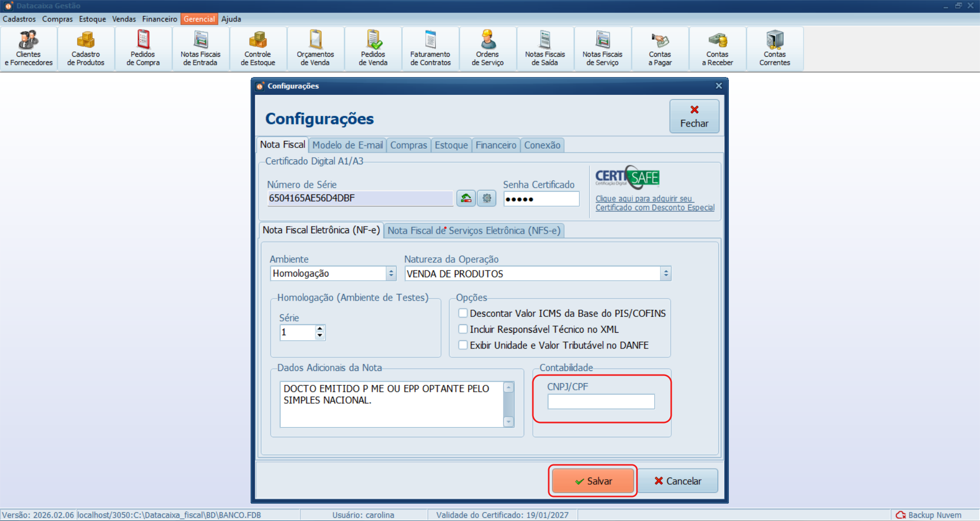
Task: Switch to Nota Fiscal tab
Action: coord(282,144)
